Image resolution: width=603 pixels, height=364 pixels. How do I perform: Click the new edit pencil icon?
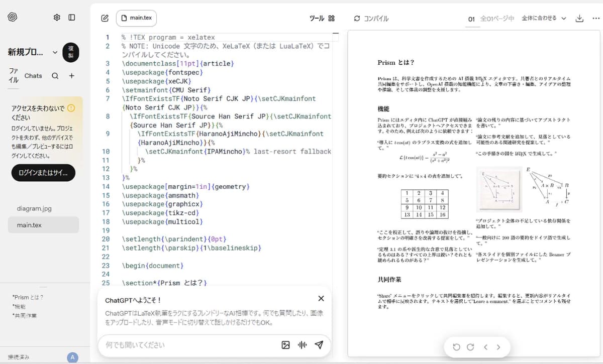[x=105, y=19]
